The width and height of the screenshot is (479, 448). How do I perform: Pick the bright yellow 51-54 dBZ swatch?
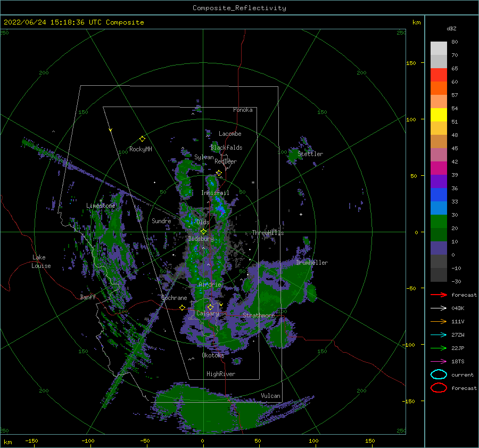point(439,115)
